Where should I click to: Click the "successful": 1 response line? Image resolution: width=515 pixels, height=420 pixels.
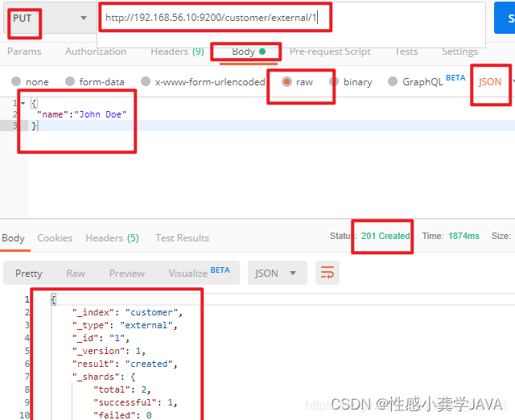135,402
